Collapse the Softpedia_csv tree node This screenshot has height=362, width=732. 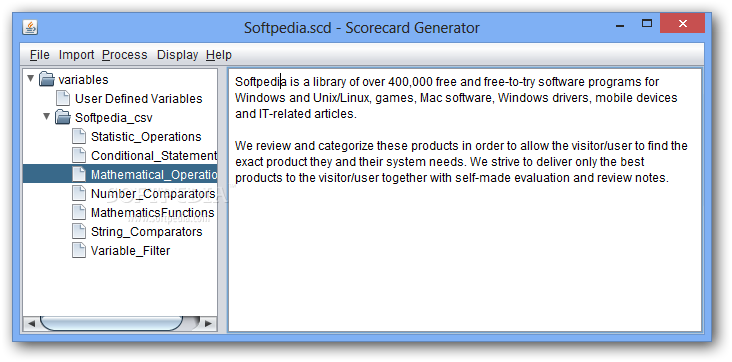point(46,116)
